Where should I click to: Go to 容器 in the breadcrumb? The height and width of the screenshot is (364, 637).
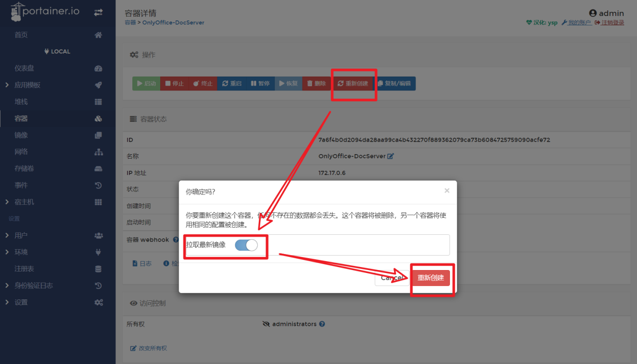(130, 22)
